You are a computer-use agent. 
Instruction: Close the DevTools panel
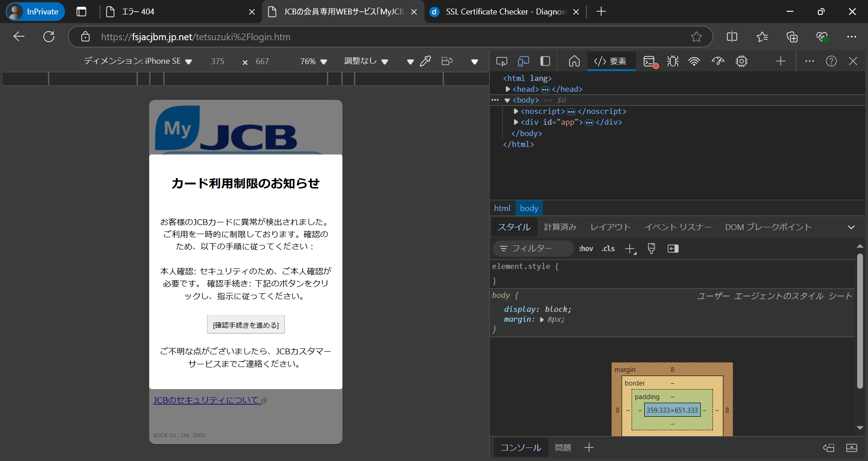[853, 61]
